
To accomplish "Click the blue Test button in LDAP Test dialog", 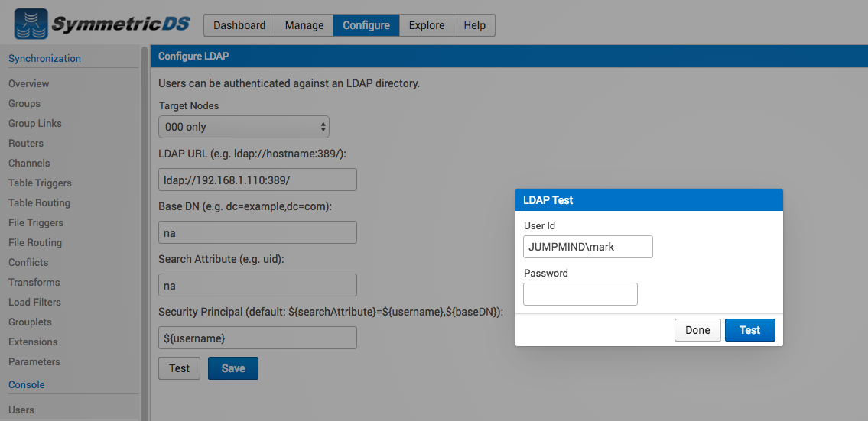I will coord(750,330).
